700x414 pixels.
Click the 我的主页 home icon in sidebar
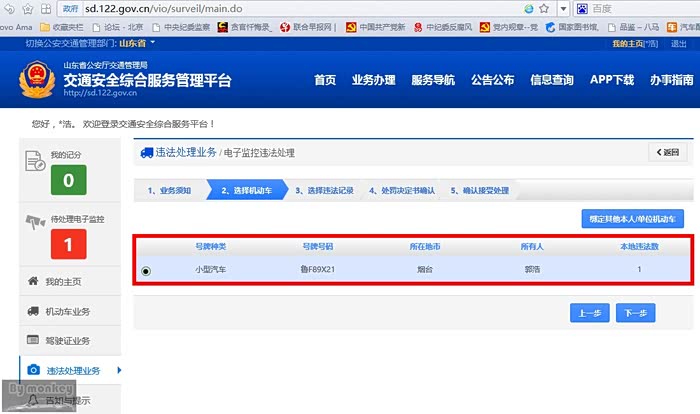coord(33,282)
